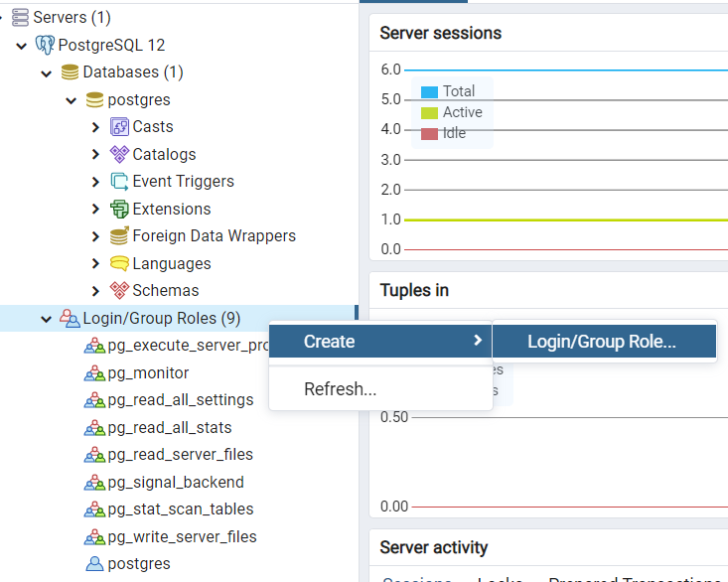
Task: Select Refresh... in the context menu
Action: tap(340, 389)
